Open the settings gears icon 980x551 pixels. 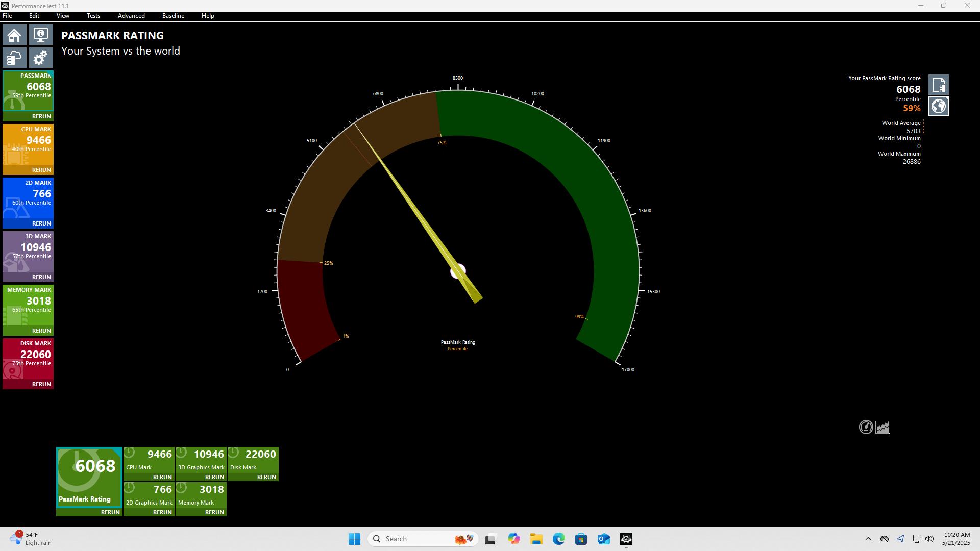pos(41,58)
